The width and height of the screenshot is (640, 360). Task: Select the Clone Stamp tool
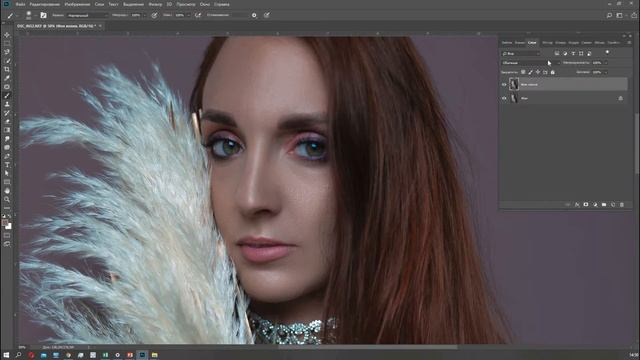click(7, 104)
